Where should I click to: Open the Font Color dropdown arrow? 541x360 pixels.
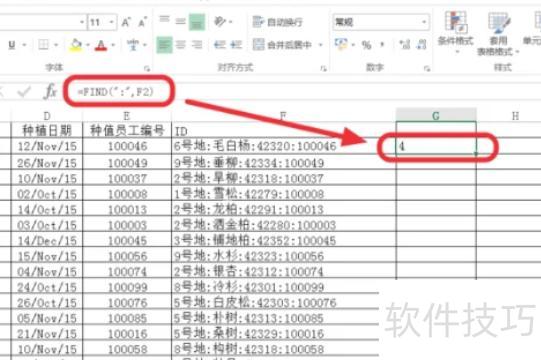pos(113,45)
